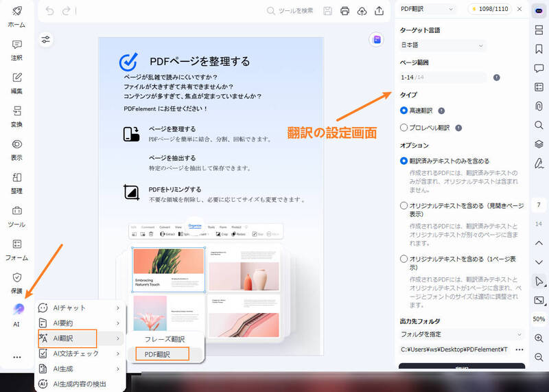
Task: Click the Undo arrow in top toolbar
Action: [x=49, y=11]
